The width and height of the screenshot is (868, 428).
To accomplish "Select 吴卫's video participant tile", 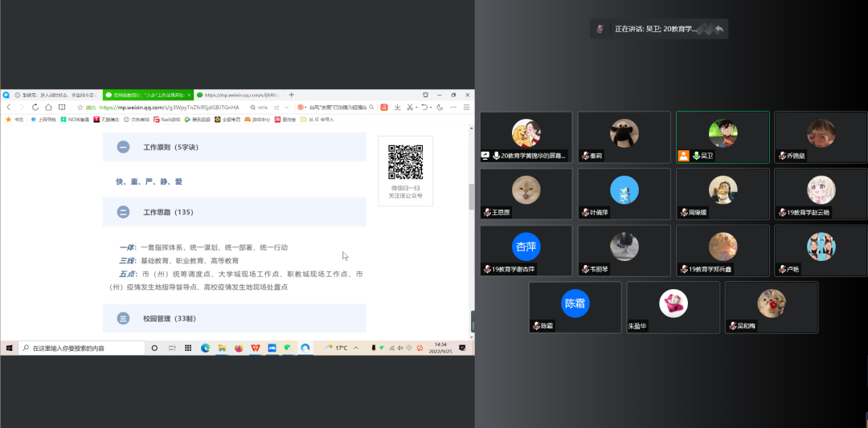I will pyautogui.click(x=723, y=137).
